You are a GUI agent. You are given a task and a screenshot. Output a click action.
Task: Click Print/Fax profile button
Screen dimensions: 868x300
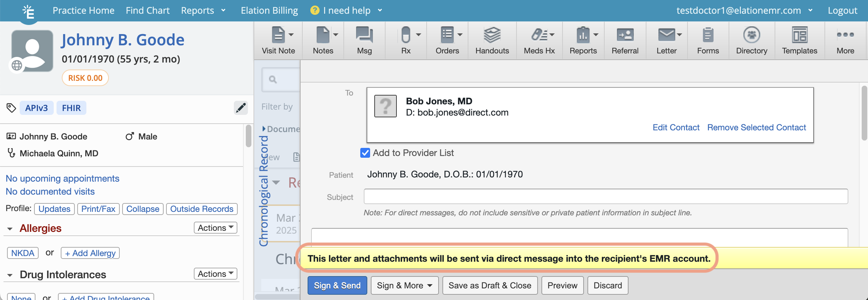[x=98, y=209]
